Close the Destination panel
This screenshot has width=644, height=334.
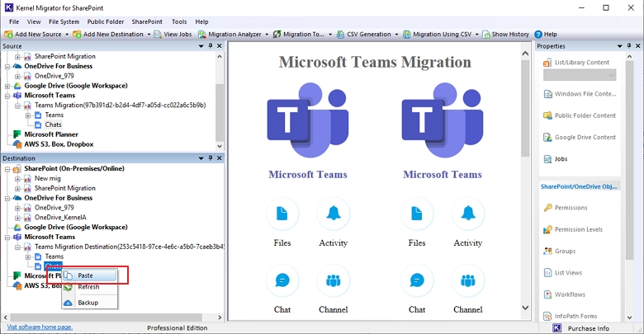pyautogui.click(x=220, y=158)
